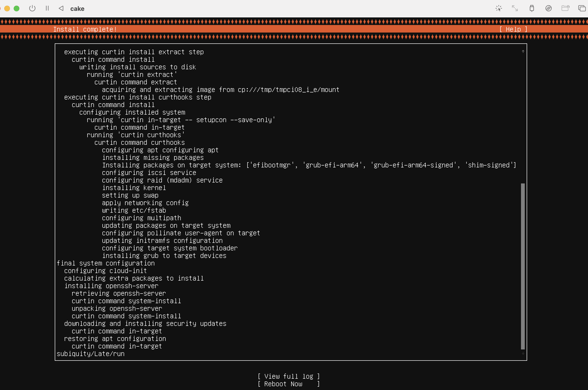Click the scroll up arrow in log panel
Screen dimensions: 588x390
[523, 51]
